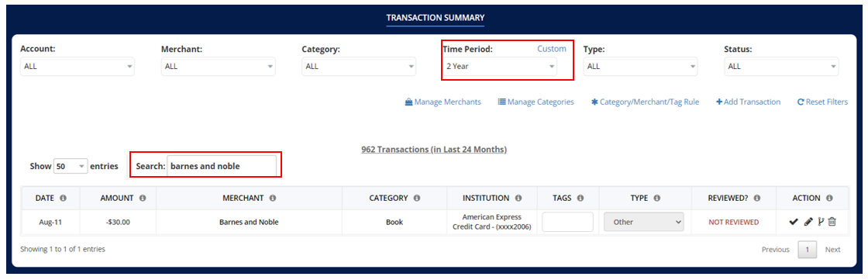868x280 pixels.
Task: Click the REVIEWED? column info icon
Action: pos(756,198)
